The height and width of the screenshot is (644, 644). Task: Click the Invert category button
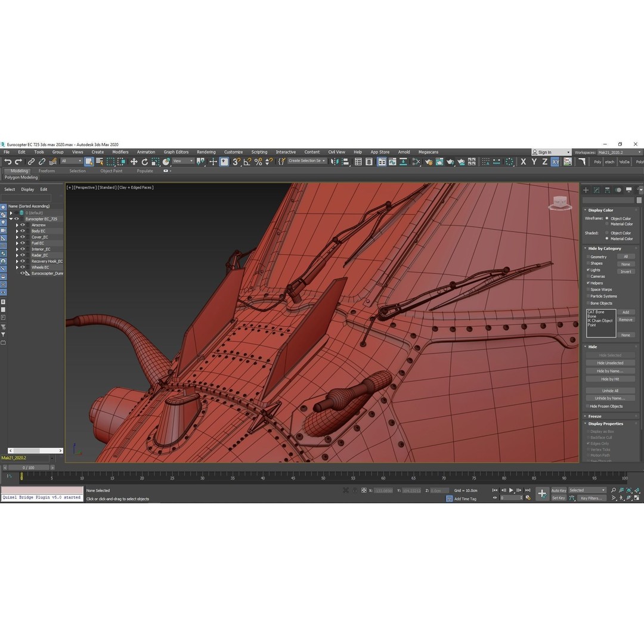[x=626, y=271]
